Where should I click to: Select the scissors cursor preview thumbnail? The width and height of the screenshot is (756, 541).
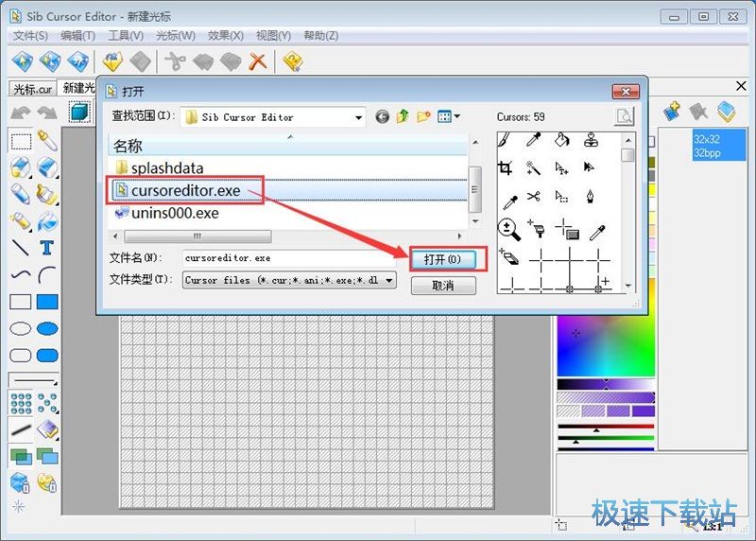533,197
